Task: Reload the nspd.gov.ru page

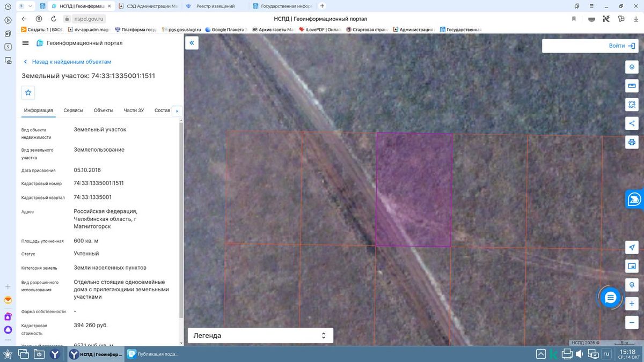Action: pyautogui.click(x=53, y=19)
